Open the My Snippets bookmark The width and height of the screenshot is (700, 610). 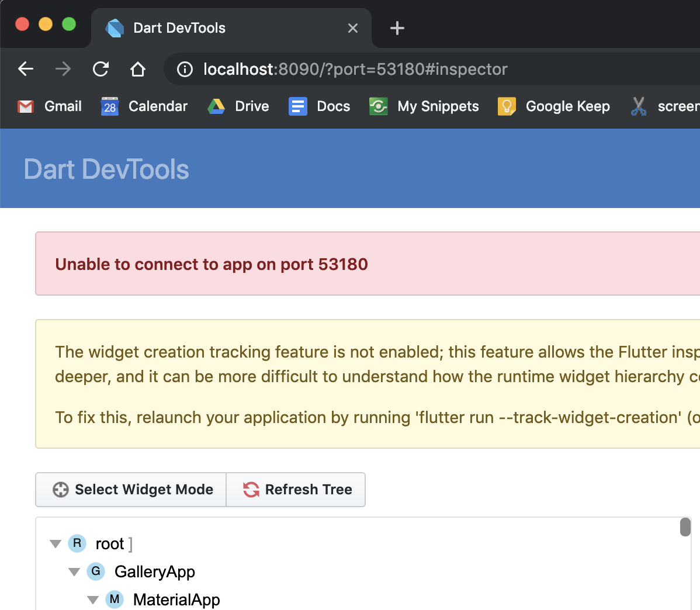tap(424, 106)
